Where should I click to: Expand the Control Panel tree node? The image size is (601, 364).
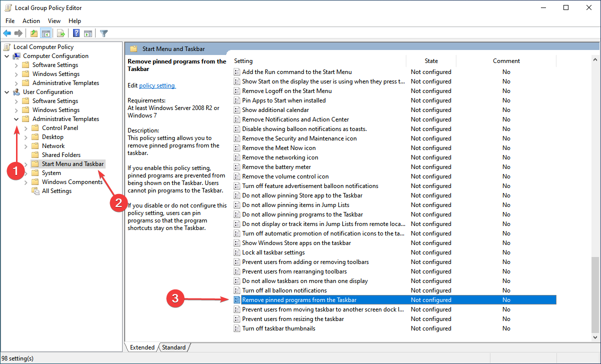(26, 128)
